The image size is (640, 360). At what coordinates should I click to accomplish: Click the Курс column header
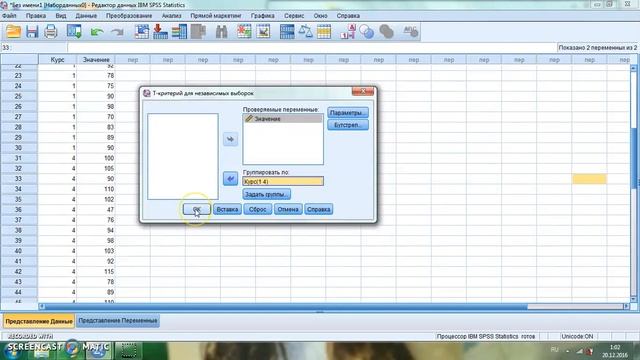point(57,60)
